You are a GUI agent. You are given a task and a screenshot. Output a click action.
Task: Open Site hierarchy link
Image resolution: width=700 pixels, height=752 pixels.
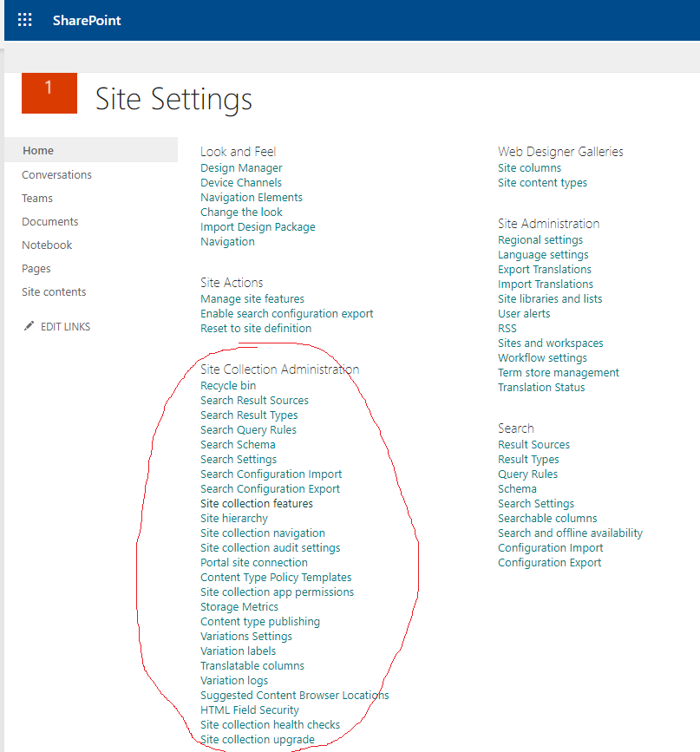tap(234, 519)
